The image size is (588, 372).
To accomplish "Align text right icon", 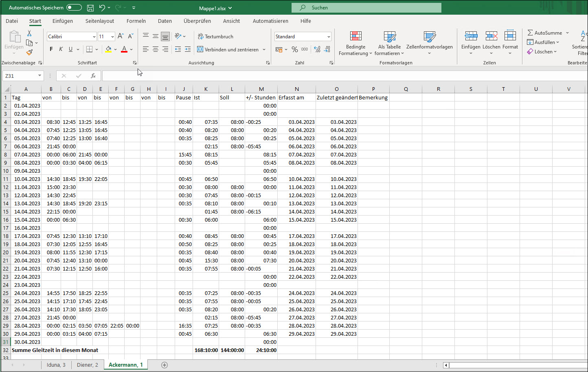I will click(x=165, y=49).
